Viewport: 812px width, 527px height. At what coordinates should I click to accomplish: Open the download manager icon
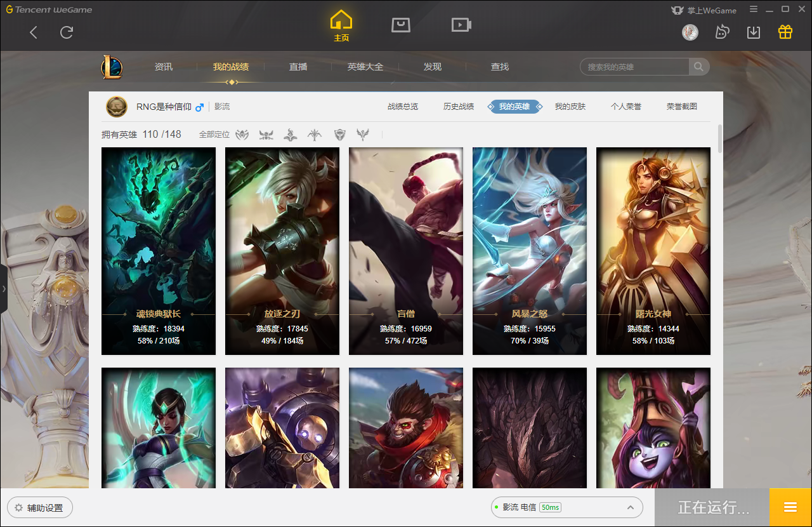click(x=754, y=32)
